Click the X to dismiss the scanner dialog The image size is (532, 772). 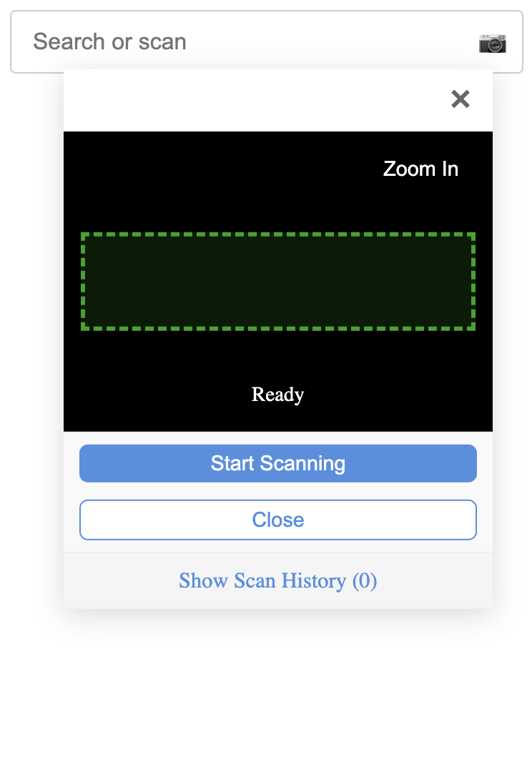point(460,99)
